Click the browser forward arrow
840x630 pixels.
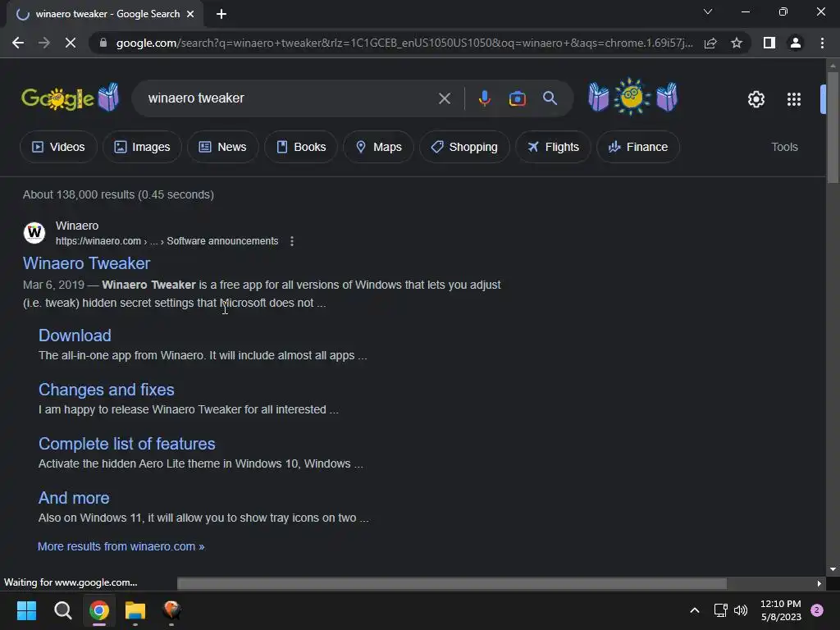coord(44,43)
